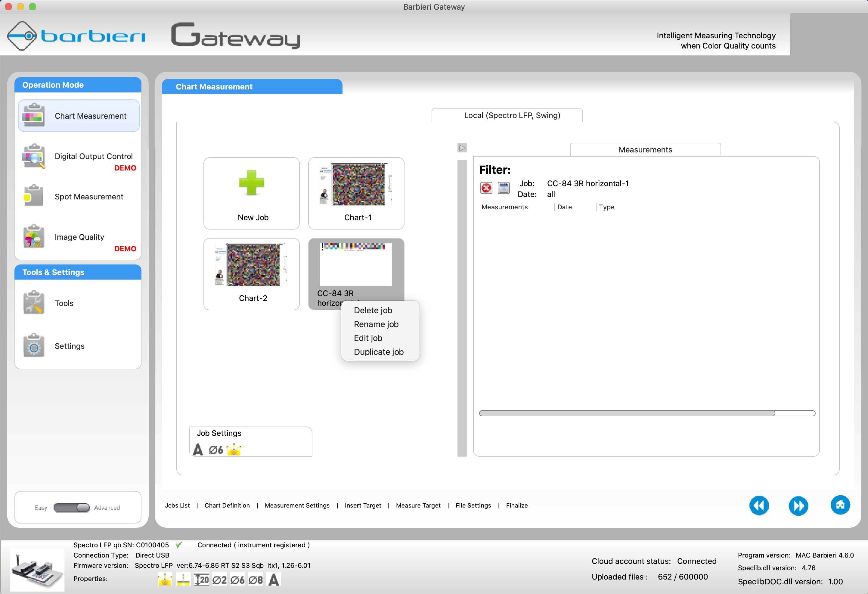Click 'MAC Barbieri 4.6.0' program version text
The height and width of the screenshot is (594, 868).
824,555
